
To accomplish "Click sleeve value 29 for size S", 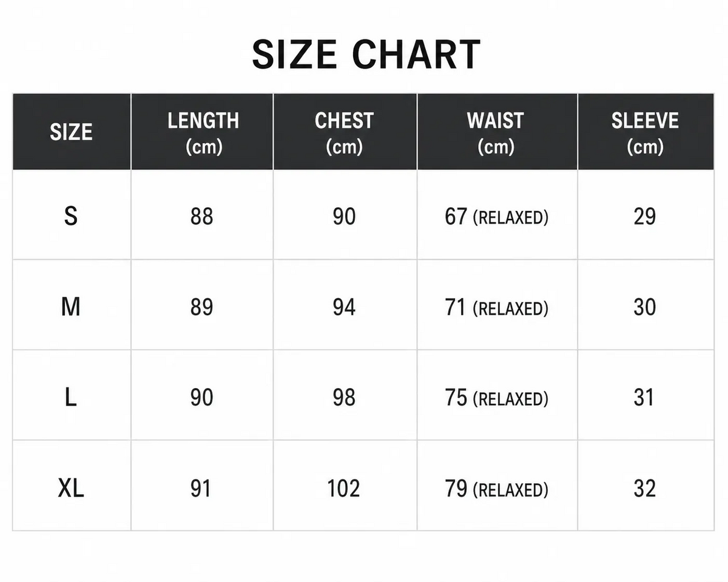I will (x=644, y=216).
